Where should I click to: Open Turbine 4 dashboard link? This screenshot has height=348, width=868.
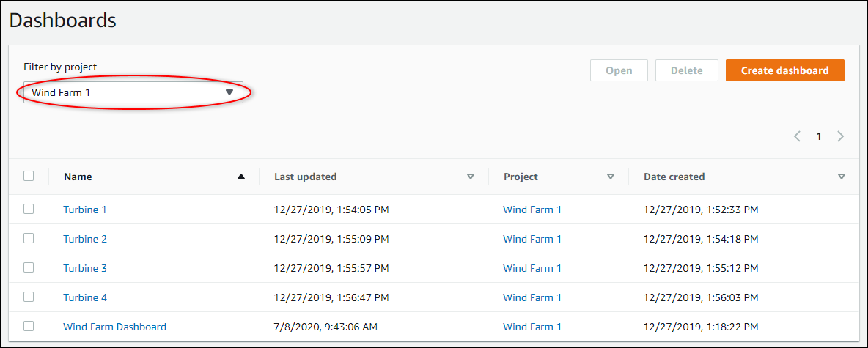pyautogui.click(x=85, y=297)
